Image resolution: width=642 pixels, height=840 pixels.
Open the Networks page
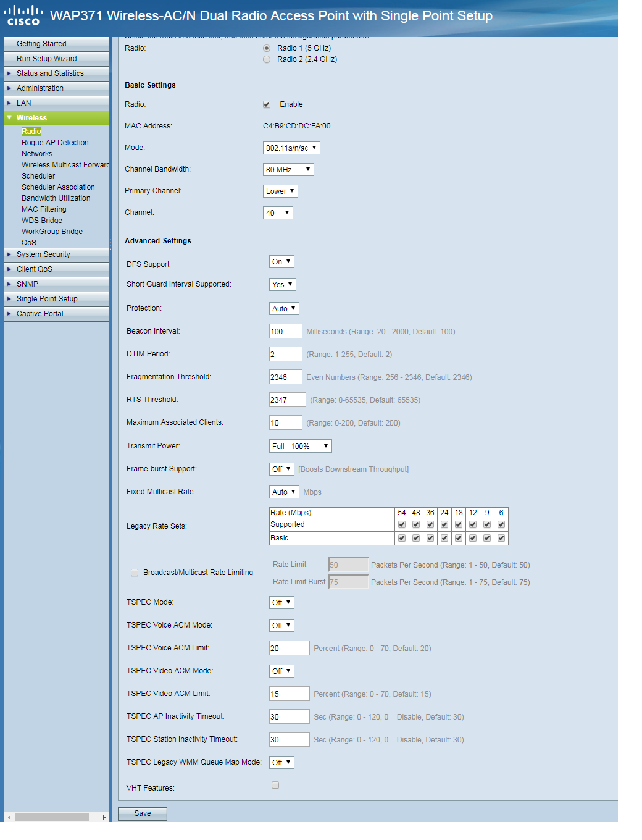click(x=37, y=154)
